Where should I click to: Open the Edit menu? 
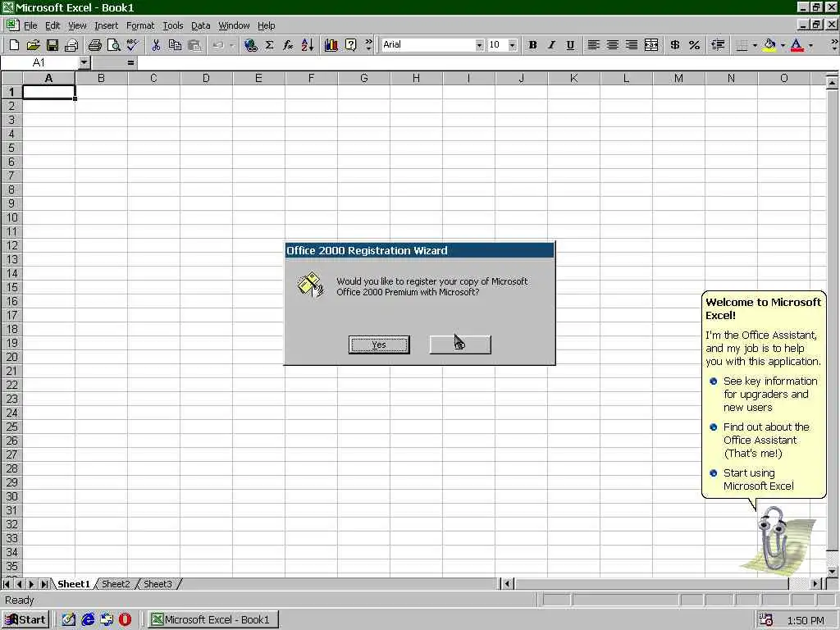point(52,25)
